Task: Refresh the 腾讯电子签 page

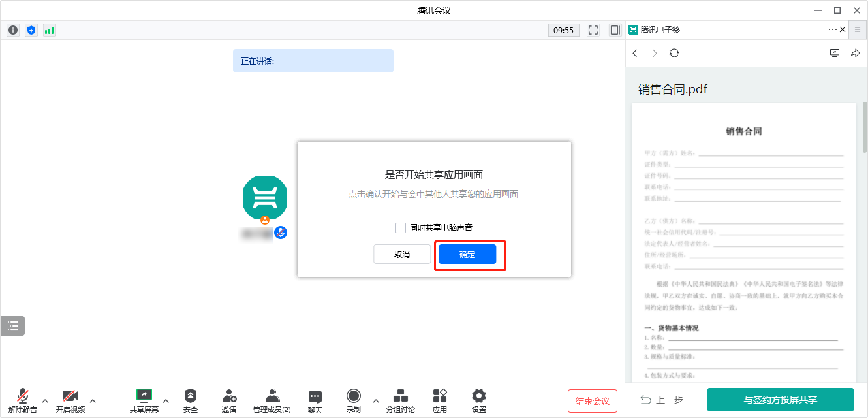Action: [x=674, y=53]
